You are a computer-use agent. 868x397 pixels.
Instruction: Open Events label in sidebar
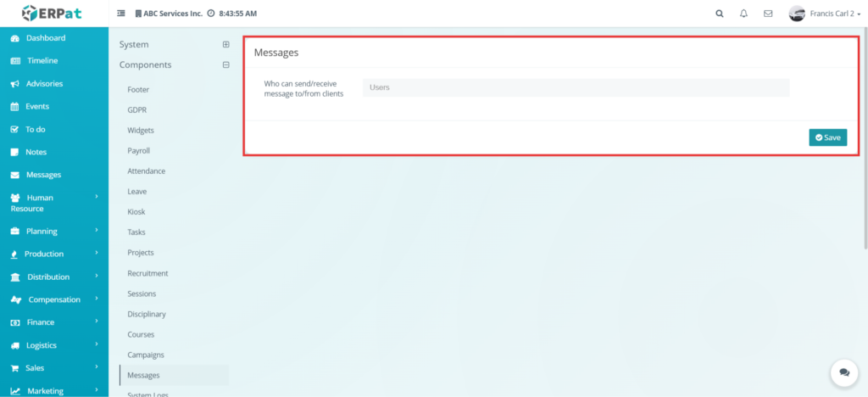37,107
